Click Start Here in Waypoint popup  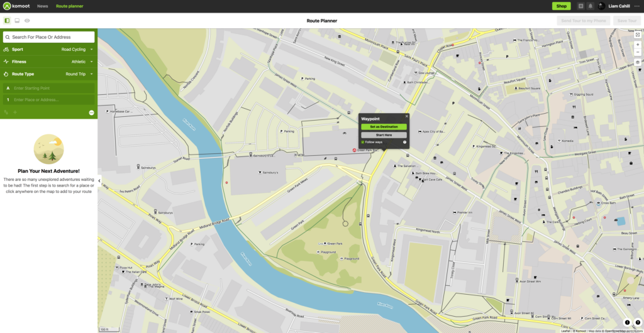(384, 135)
